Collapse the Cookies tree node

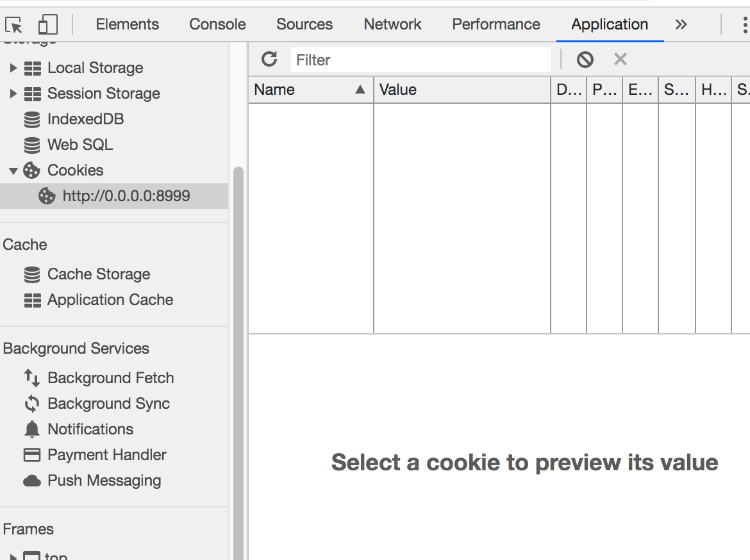(x=13, y=170)
